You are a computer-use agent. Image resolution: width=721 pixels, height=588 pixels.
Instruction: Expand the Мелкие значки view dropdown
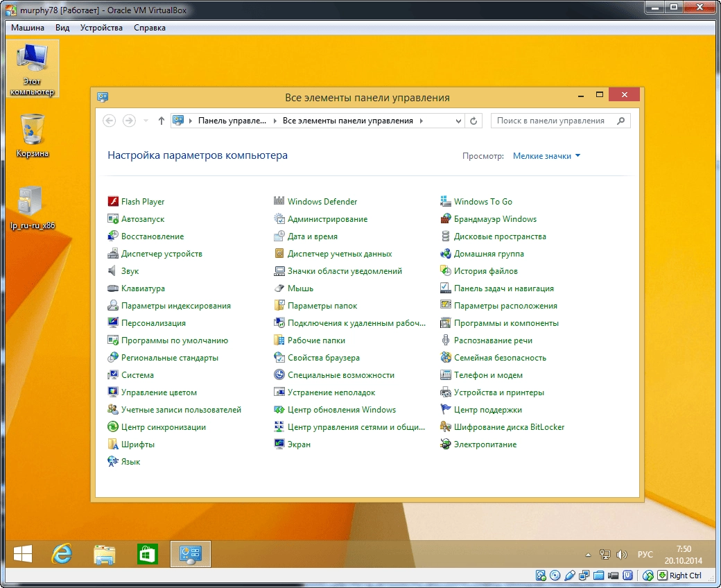[546, 156]
